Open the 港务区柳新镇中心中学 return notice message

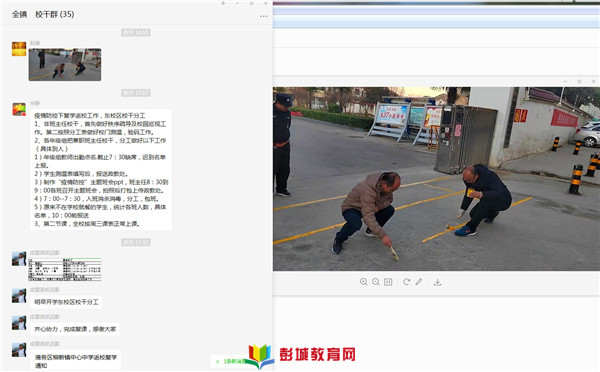(76, 361)
